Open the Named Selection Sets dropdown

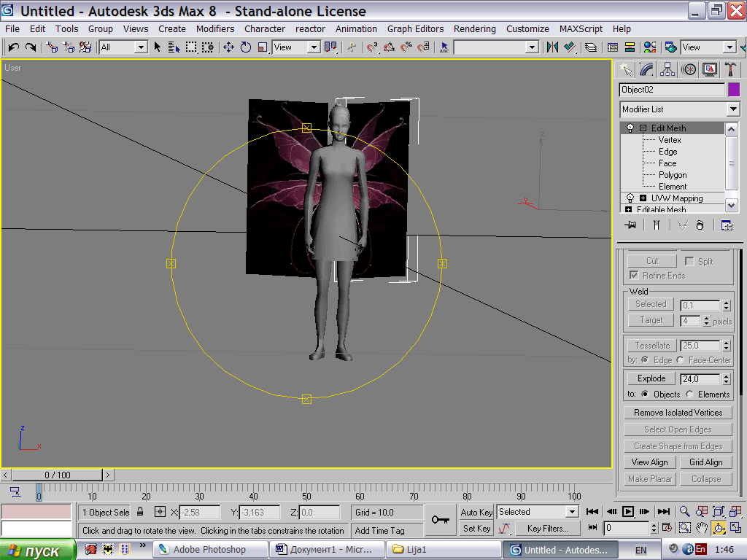click(532, 47)
